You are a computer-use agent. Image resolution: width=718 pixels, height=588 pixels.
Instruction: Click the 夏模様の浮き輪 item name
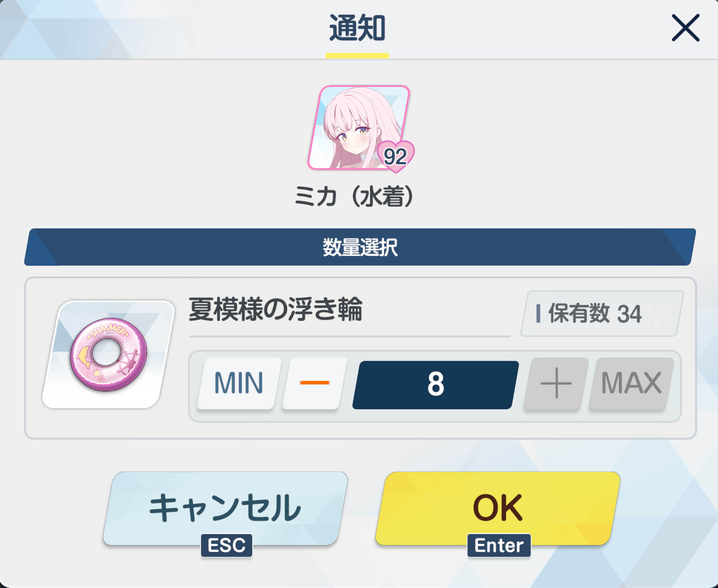[x=275, y=309]
